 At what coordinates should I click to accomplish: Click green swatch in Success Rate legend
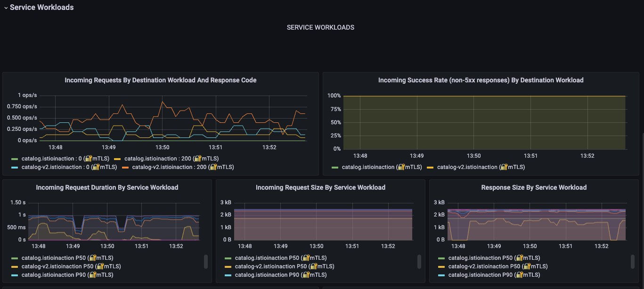point(335,168)
